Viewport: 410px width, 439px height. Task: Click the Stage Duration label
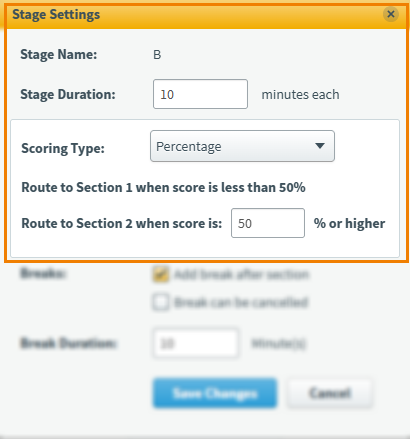[x=68, y=94]
